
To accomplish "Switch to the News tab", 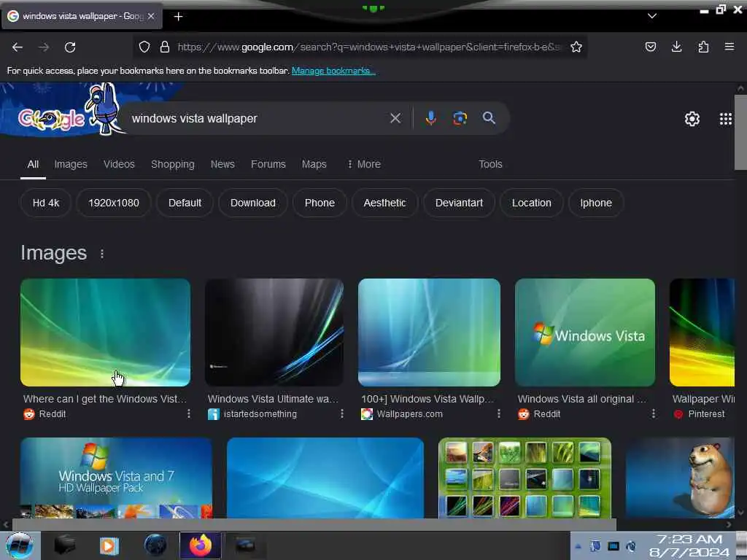I will 222,164.
